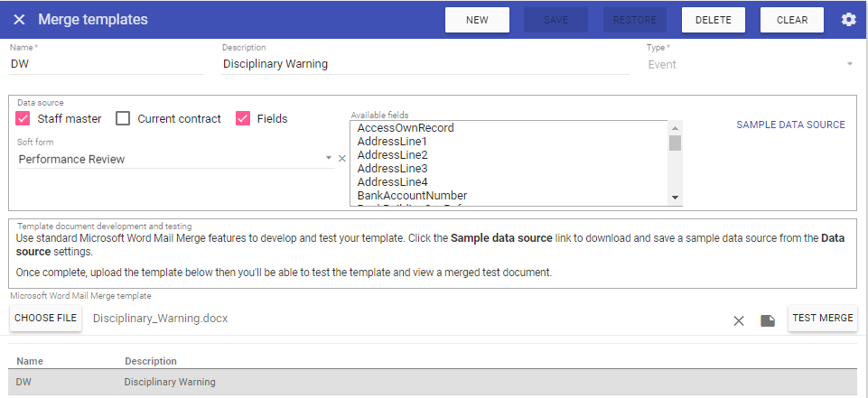This screenshot has width=868, height=398.
Task: Remove the uploaded Disciplinary_Warning.docx file
Action: [x=738, y=320]
